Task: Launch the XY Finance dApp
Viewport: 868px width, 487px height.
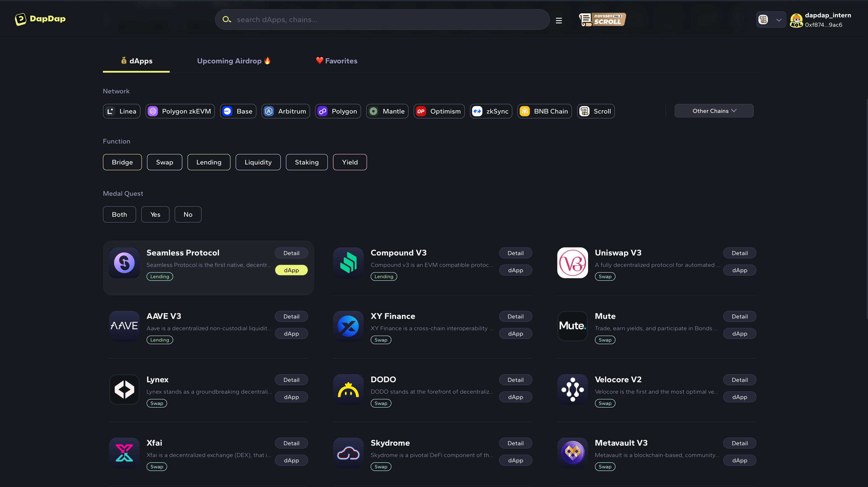Action: [516, 334]
